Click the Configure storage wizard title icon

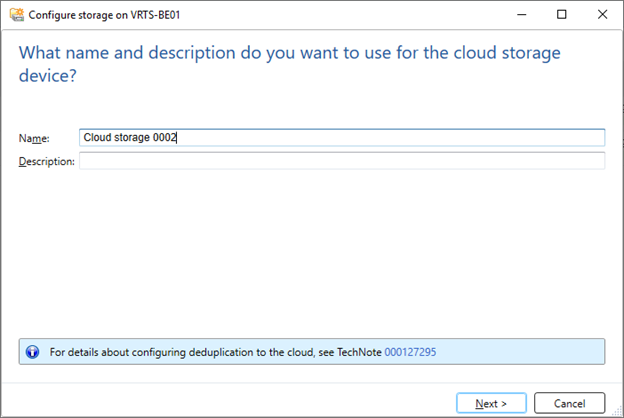tap(17, 15)
